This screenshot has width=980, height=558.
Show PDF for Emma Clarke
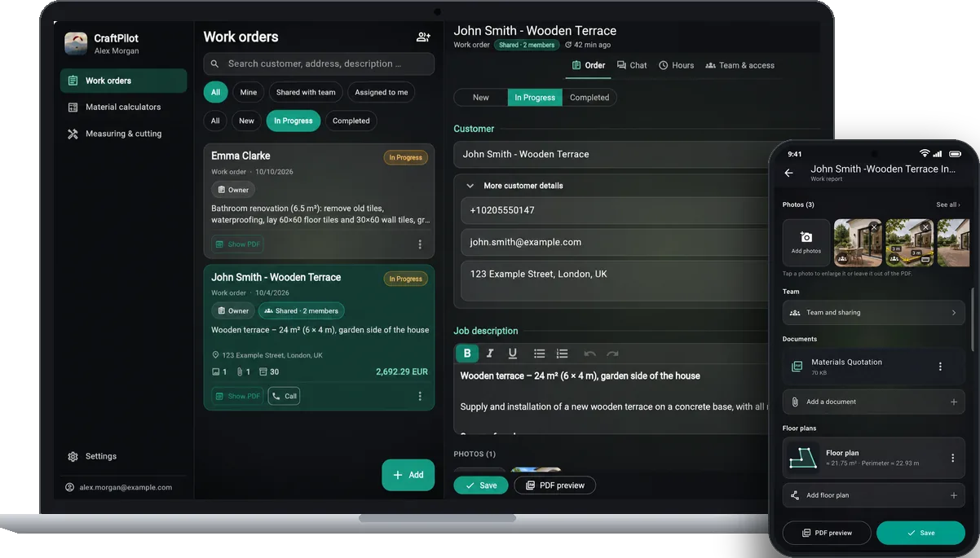point(237,244)
